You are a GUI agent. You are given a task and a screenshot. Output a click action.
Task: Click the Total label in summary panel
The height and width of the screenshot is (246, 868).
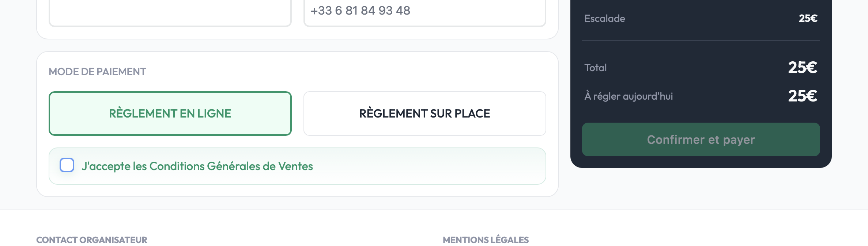[x=596, y=67]
